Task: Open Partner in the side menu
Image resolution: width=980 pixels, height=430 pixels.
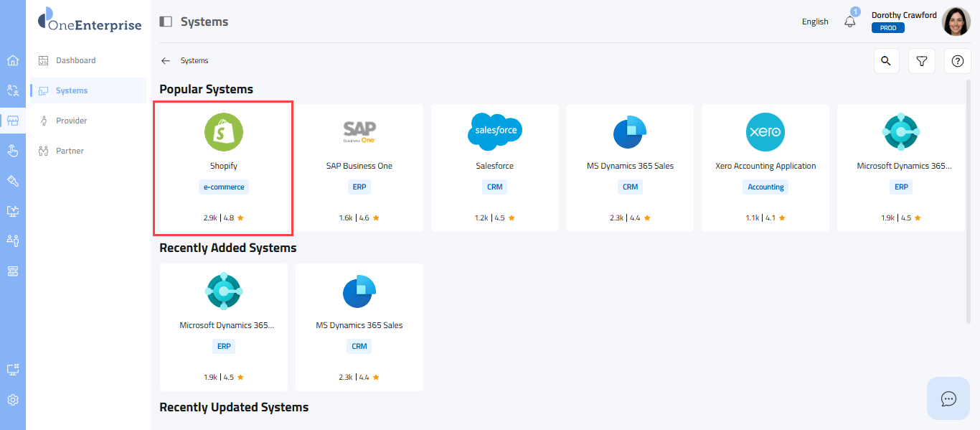Action: (70, 151)
